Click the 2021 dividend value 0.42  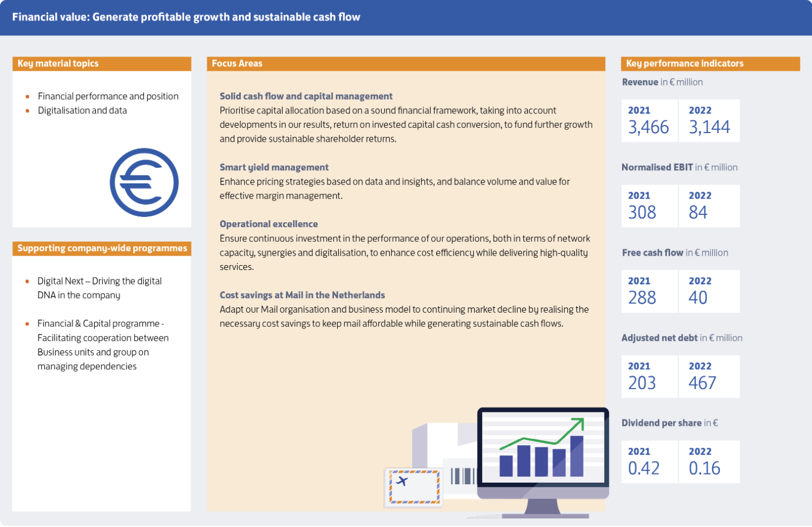click(644, 469)
